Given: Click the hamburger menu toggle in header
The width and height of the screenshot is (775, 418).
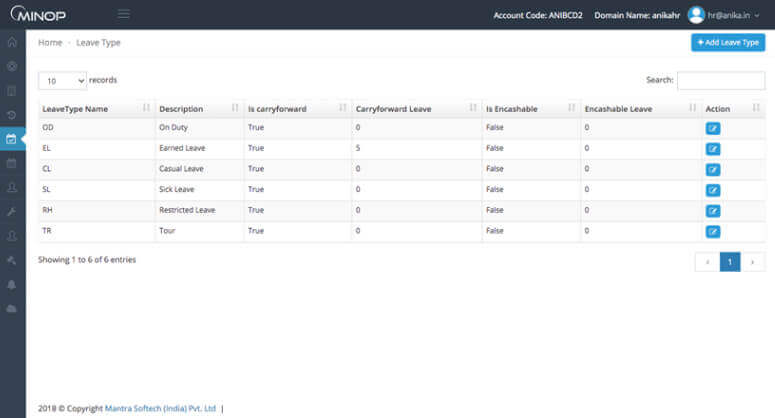Looking at the screenshot, I should (124, 14).
